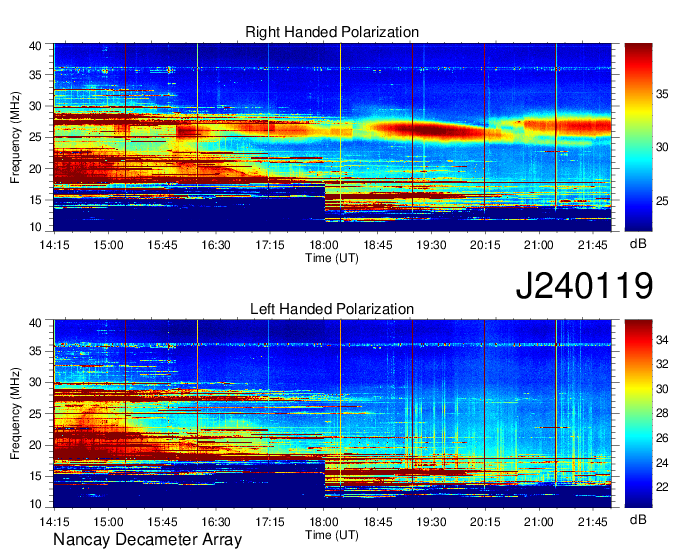Image resolution: width=680 pixels, height=552 pixels.
Task: Click the Right Handed plot Frequency (MHz) label
Action: point(15,137)
